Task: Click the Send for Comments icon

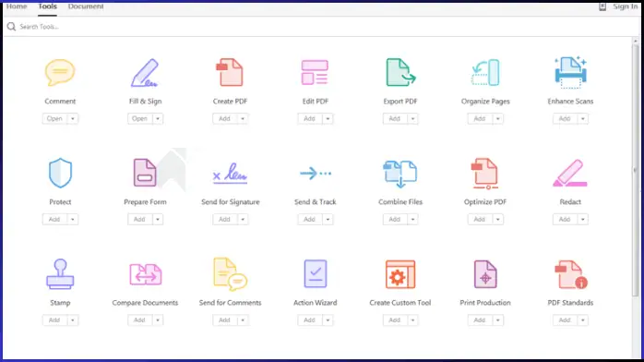Action: coord(230,274)
